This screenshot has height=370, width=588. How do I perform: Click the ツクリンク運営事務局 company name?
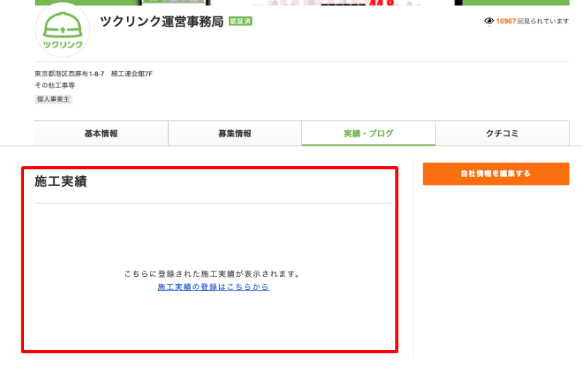click(162, 21)
